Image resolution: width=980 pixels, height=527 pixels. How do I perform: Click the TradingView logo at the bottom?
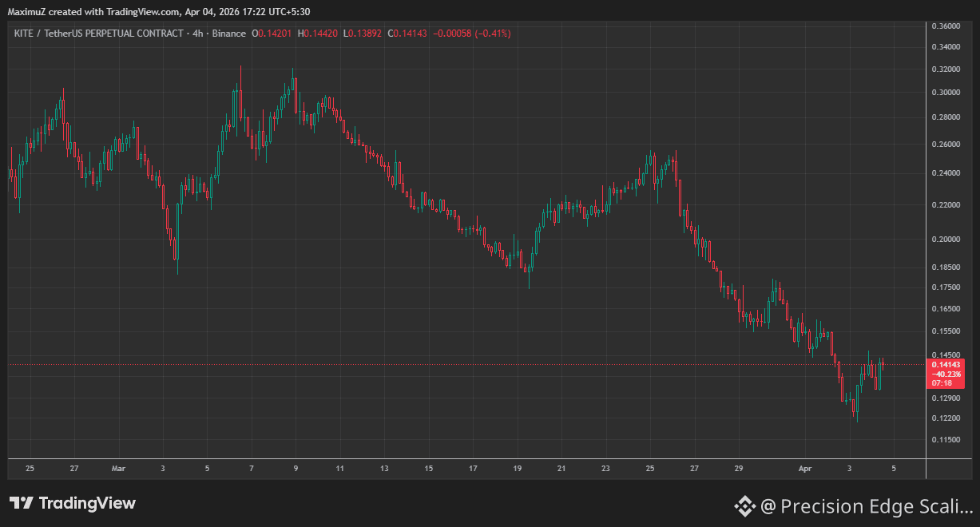[73, 503]
